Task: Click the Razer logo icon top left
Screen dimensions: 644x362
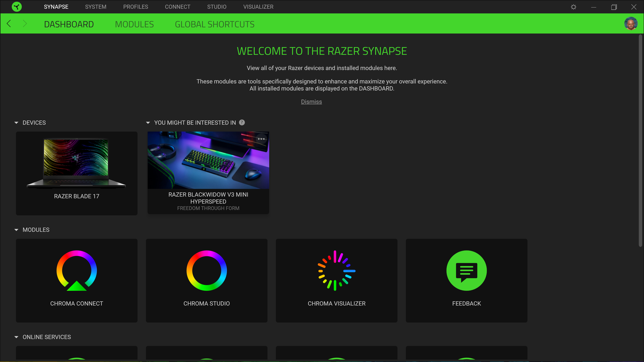Action: click(16, 7)
